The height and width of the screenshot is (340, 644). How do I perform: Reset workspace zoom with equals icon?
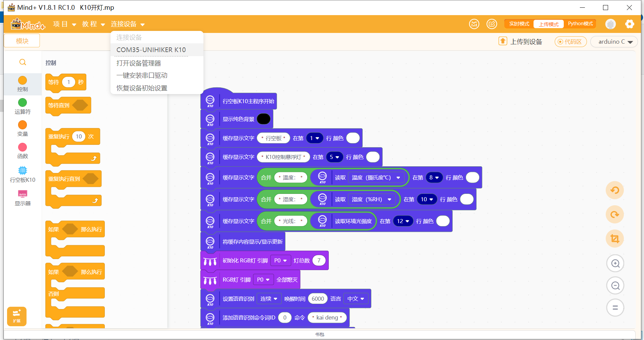click(615, 307)
